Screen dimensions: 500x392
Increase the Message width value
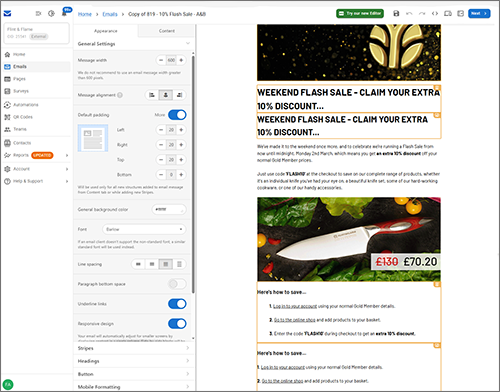(x=181, y=60)
